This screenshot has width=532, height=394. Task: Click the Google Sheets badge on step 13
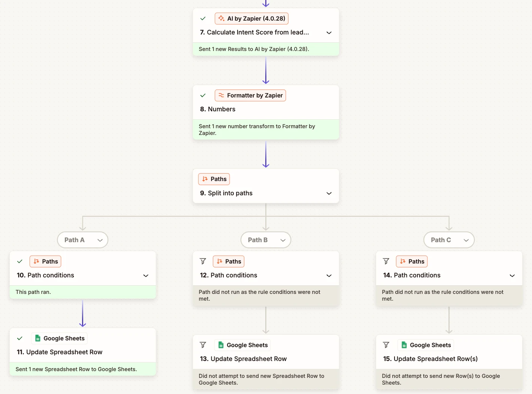click(243, 345)
